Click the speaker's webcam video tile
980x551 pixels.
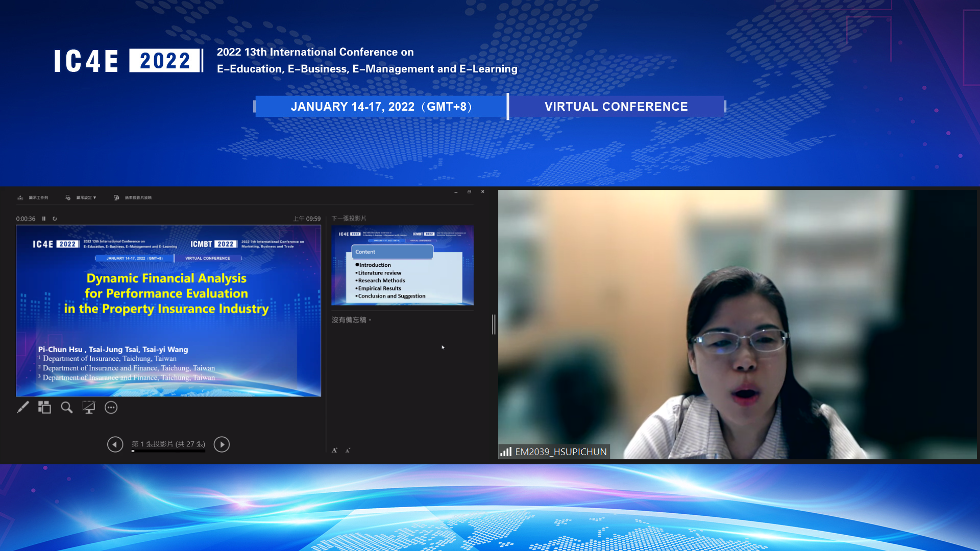(737, 324)
